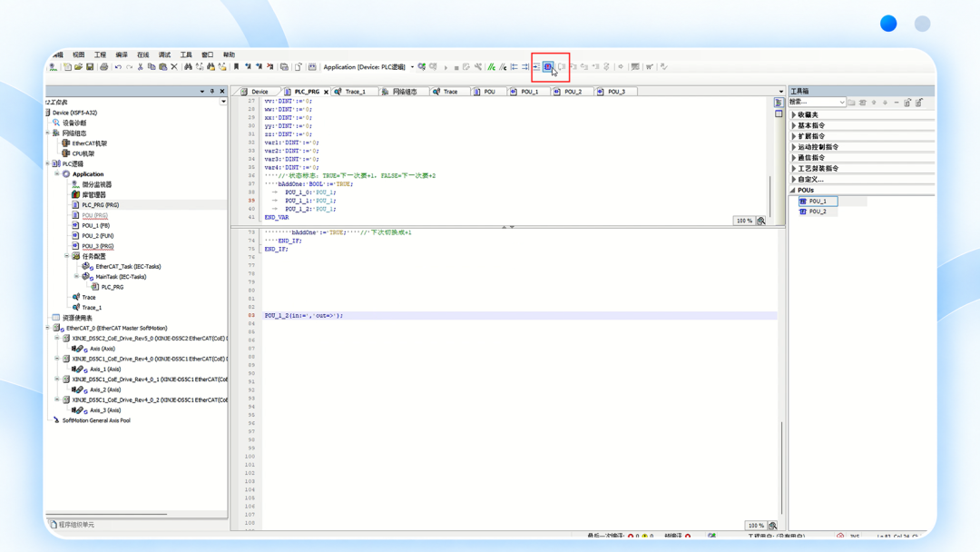Select EtherCAT_Task (IEC-Tasks) tree item
This screenshot has width=980, height=552.
point(128,266)
